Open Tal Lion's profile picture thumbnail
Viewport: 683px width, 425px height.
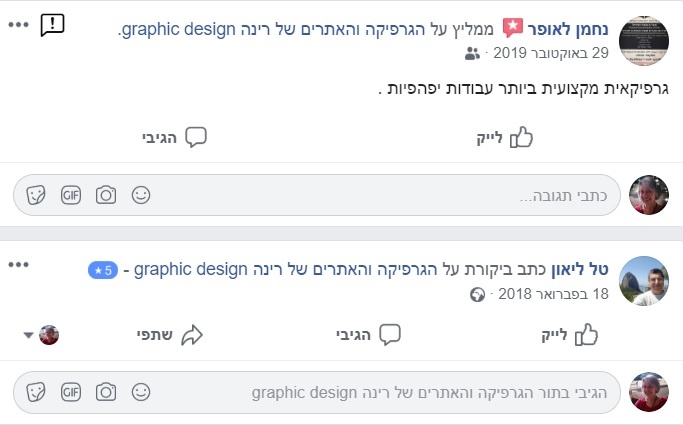click(x=644, y=279)
